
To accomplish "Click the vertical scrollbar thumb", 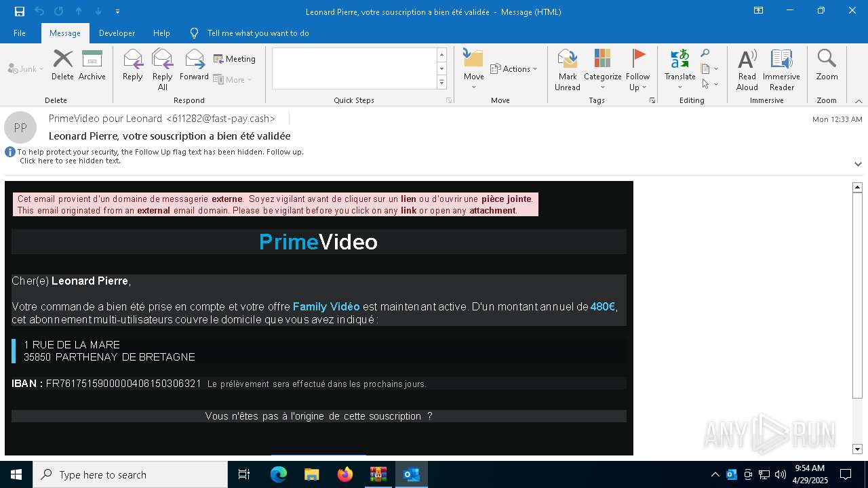I will (x=857, y=295).
